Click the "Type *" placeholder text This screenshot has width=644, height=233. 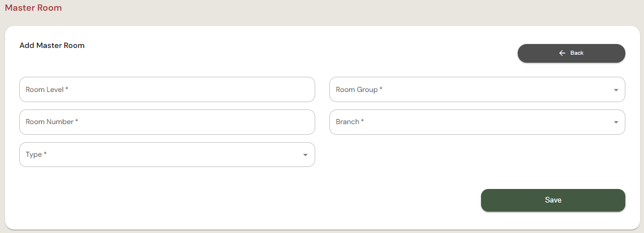pyautogui.click(x=36, y=155)
